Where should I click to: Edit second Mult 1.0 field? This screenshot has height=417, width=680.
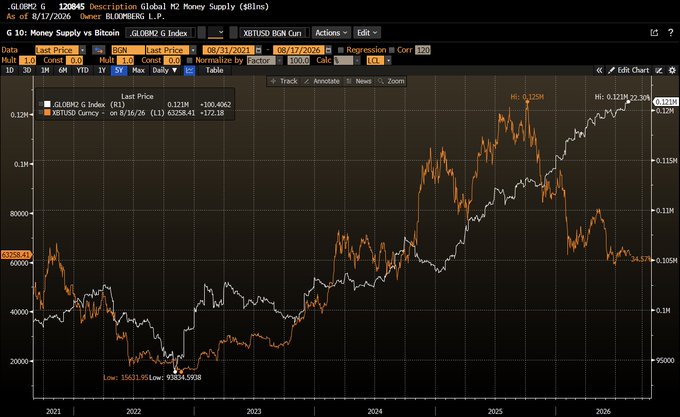(126, 60)
